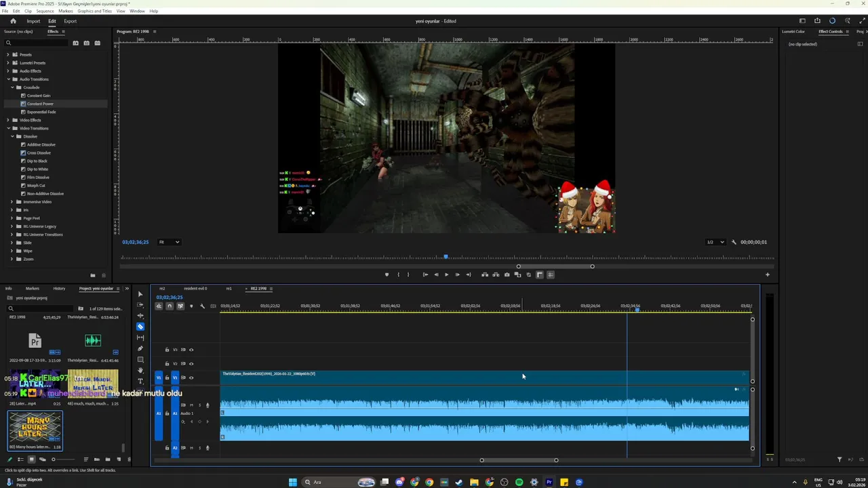
Task: Step back one frame in Program monitor
Action: [x=436, y=274]
